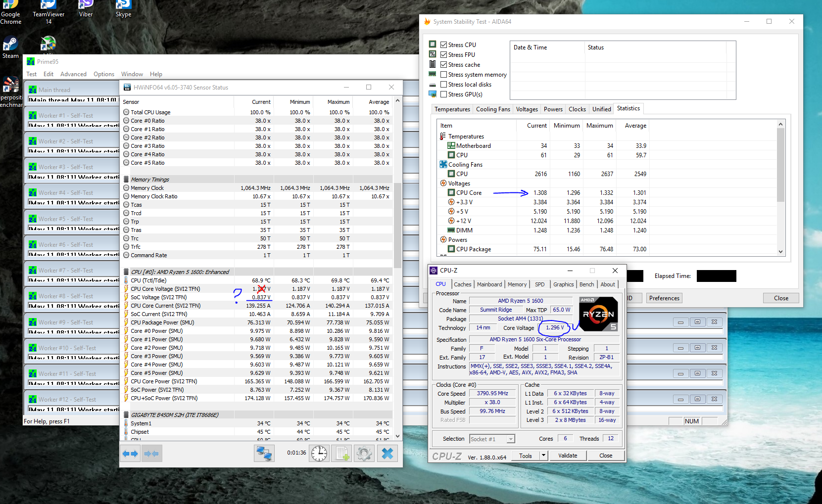Click AIDA64 flame icon in title bar

pos(428,22)
